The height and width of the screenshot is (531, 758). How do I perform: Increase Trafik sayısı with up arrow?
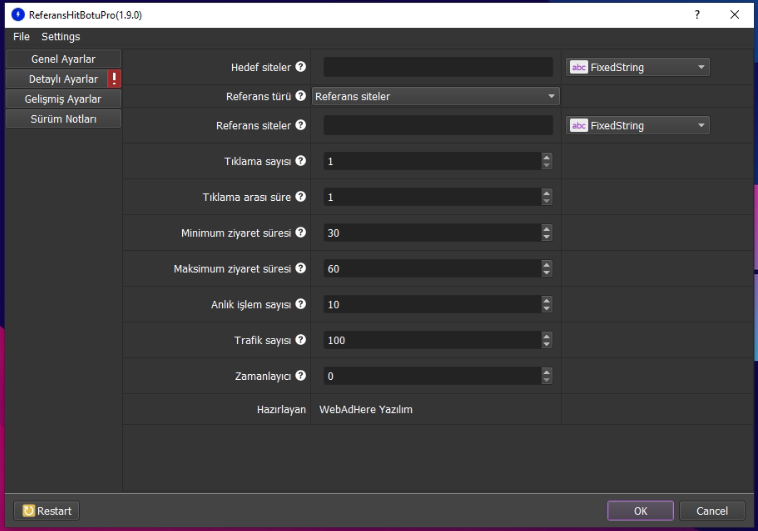point(546,336)
